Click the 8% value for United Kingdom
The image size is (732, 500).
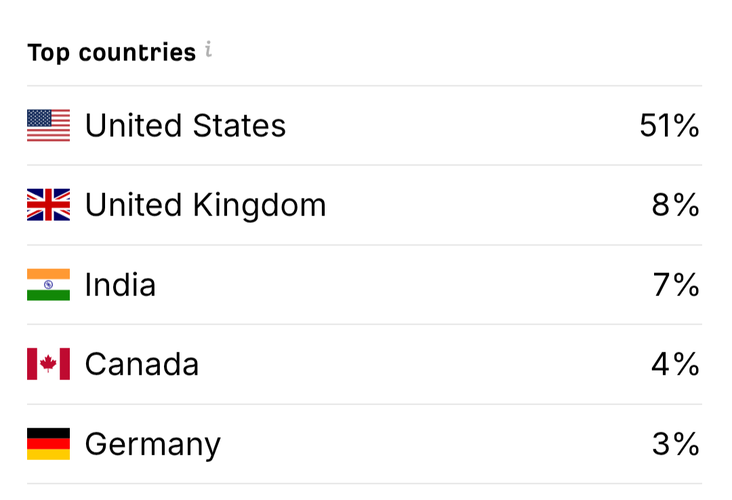click(676, 205)
